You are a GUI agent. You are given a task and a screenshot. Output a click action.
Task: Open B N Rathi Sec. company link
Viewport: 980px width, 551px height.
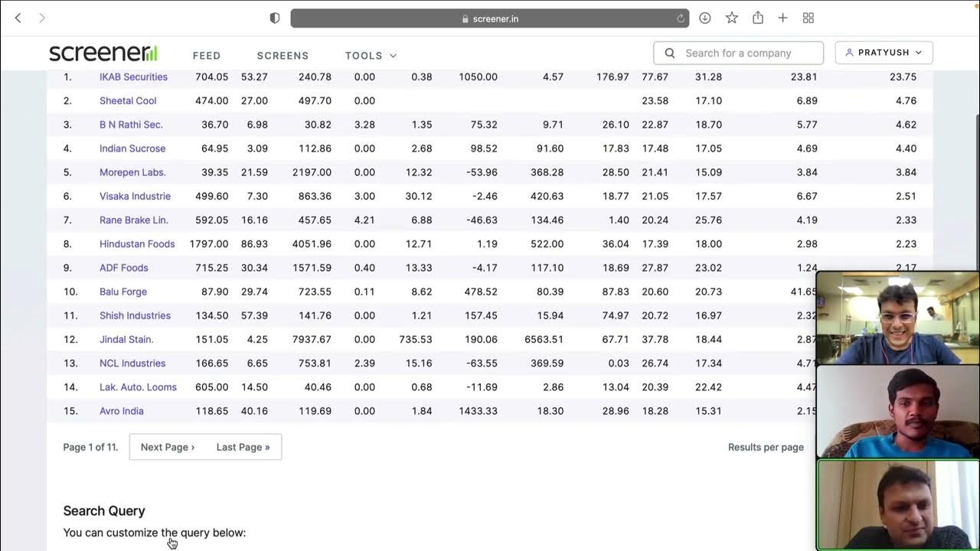pyautogui.click(x=131, y=124)
